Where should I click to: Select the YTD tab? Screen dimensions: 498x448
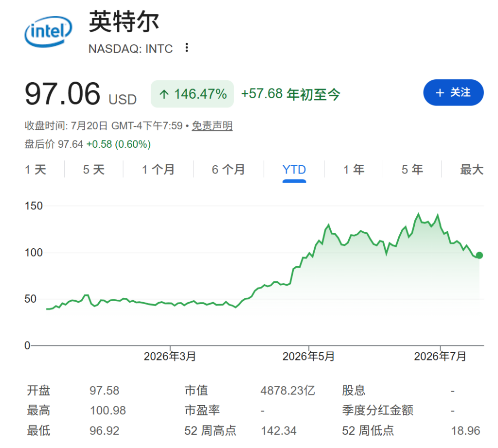[294, 170]
